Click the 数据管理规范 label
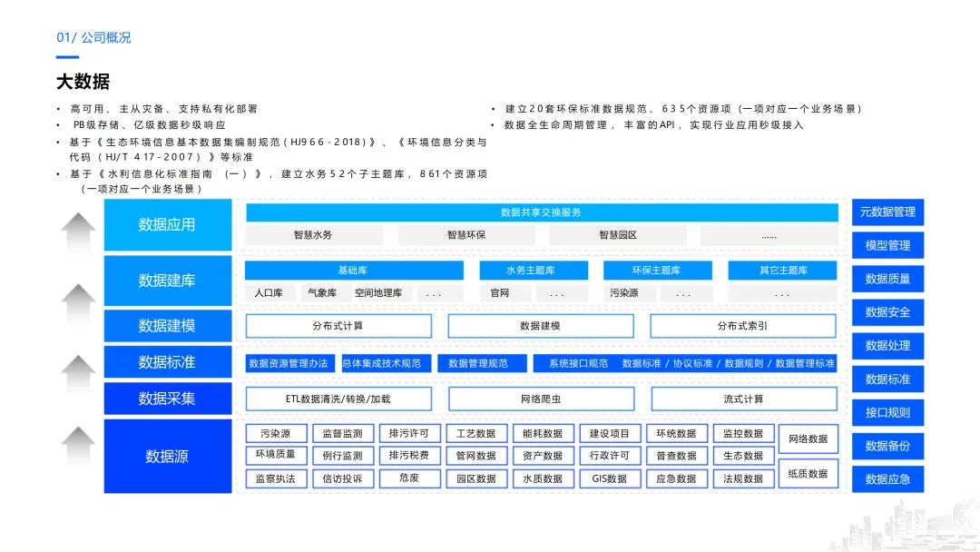The height and width of the screenshot is (552, 980). click(x=481, y=363)
